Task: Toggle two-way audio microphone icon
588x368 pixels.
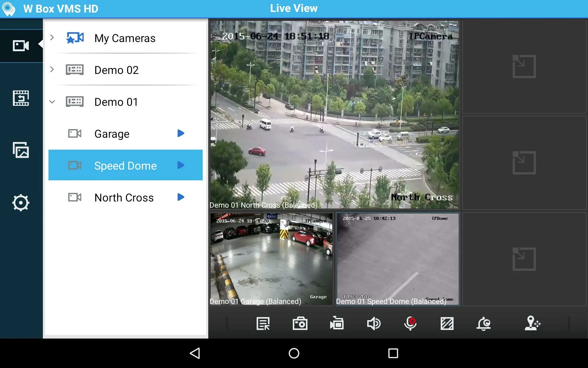Action: click(410, 324)
